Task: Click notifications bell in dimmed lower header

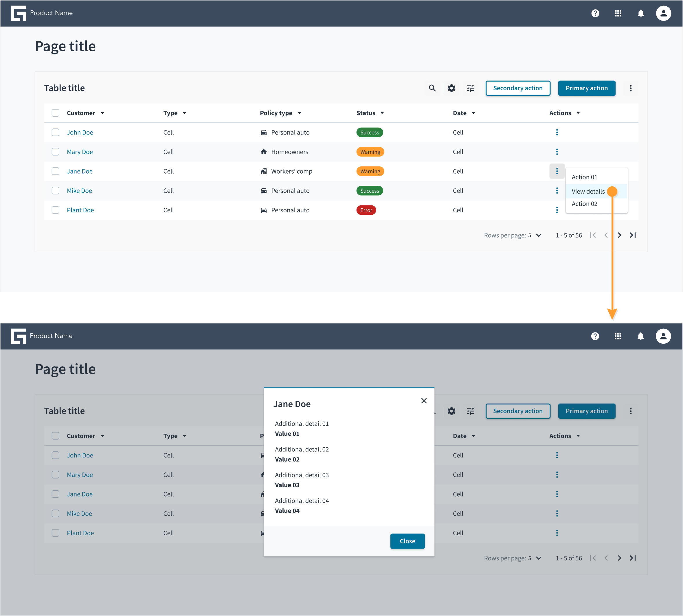Action: pyautogui.click(x=640, y=336)
